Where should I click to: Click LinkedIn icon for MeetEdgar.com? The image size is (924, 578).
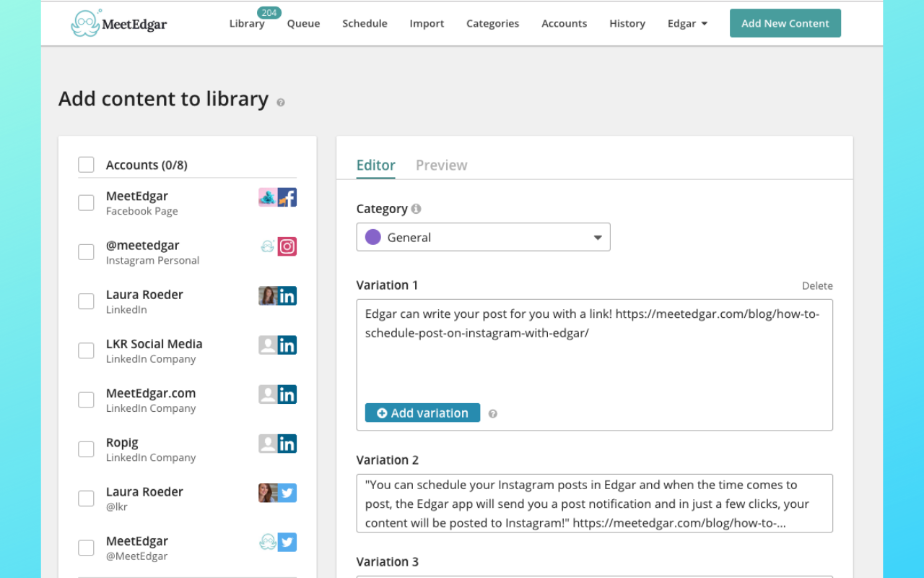pos(287,394)
